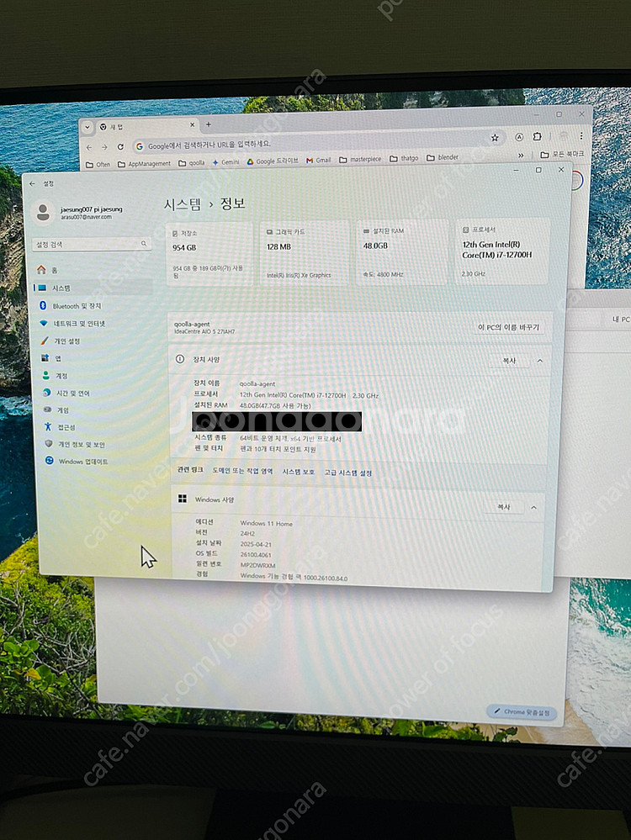
Task: Click the shield privacy icon
Action: [49, 444]
